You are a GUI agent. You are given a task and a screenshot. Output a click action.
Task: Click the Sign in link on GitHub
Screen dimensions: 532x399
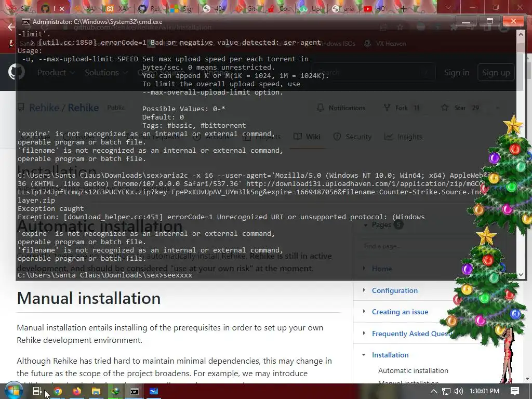(457, 73)
